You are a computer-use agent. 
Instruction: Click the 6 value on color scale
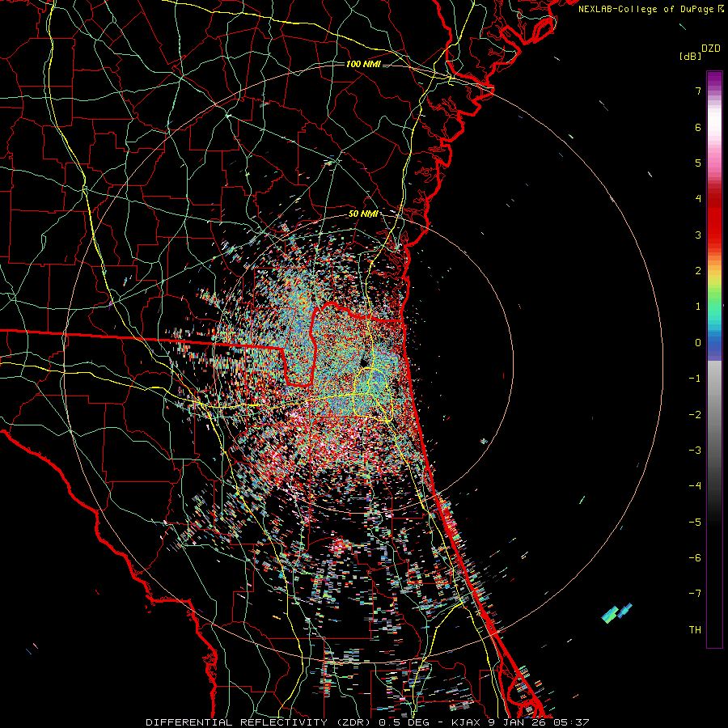(698, 127)
